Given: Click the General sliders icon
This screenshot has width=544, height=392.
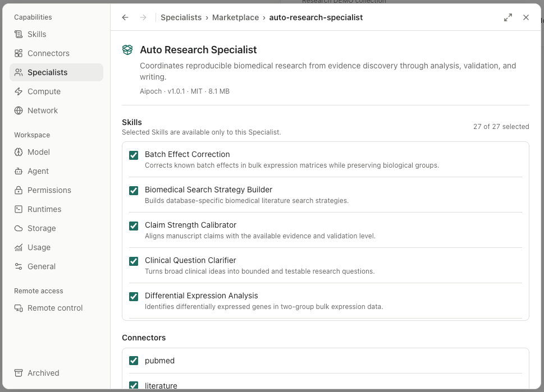Looking at the screenshot, I should [19, 266].
